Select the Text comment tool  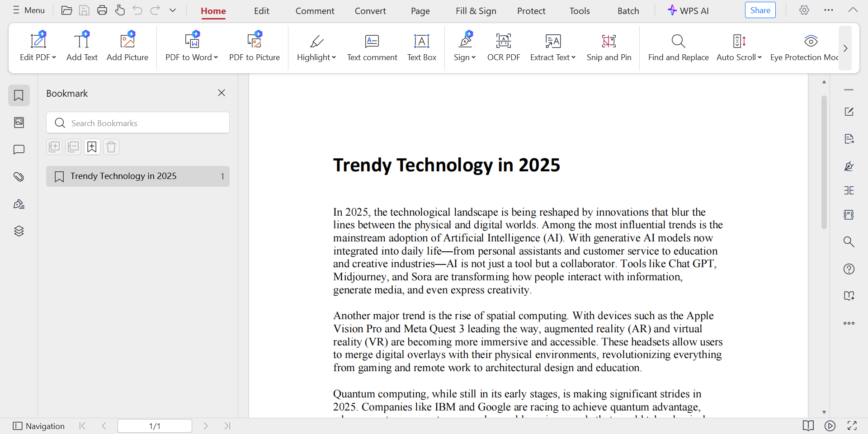(x=372, y=47)
